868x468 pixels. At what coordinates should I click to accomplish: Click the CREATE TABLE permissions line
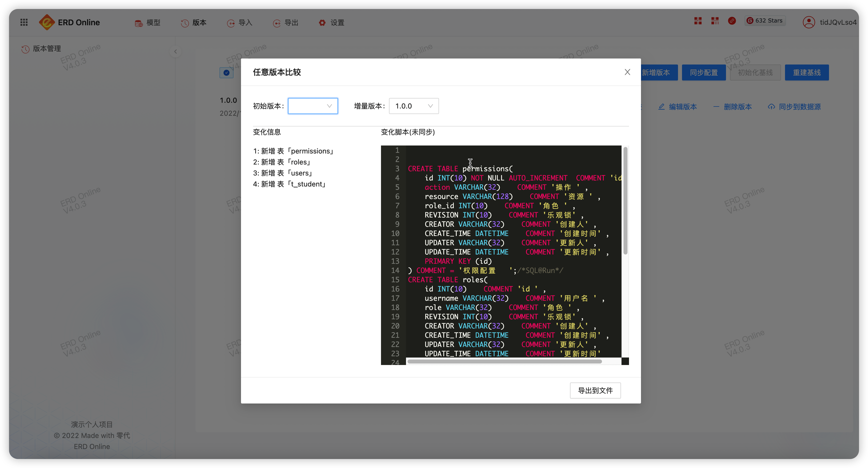[x=460, y=168]
